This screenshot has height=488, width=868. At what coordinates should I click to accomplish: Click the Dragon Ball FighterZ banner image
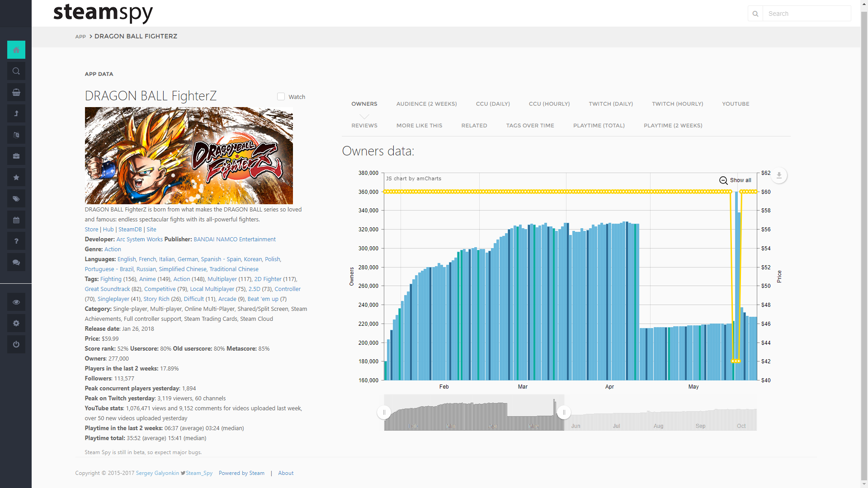point(189,155)
